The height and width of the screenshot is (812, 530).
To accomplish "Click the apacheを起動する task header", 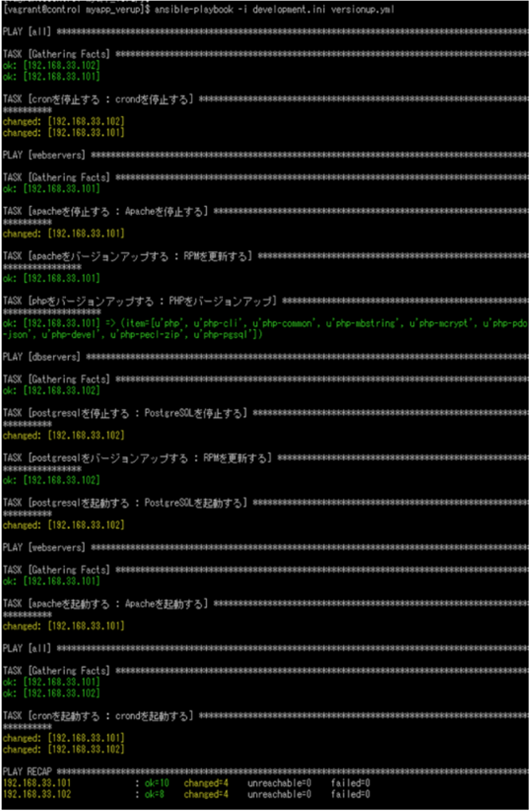I will tap(105, 604).
